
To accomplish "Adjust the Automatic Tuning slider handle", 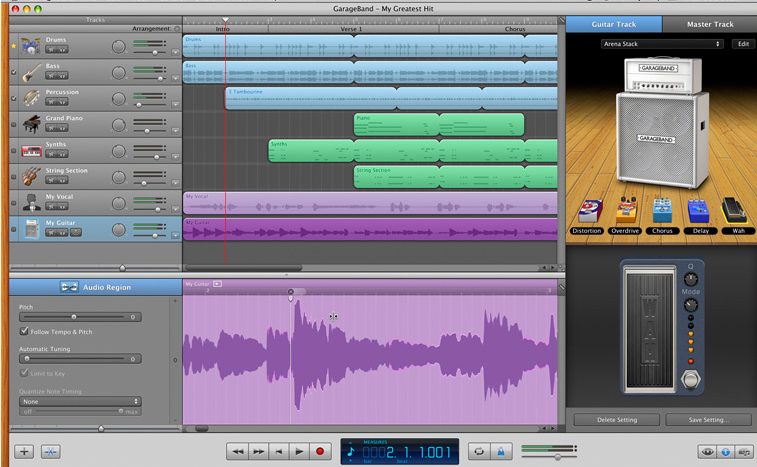I will point(27,358).
